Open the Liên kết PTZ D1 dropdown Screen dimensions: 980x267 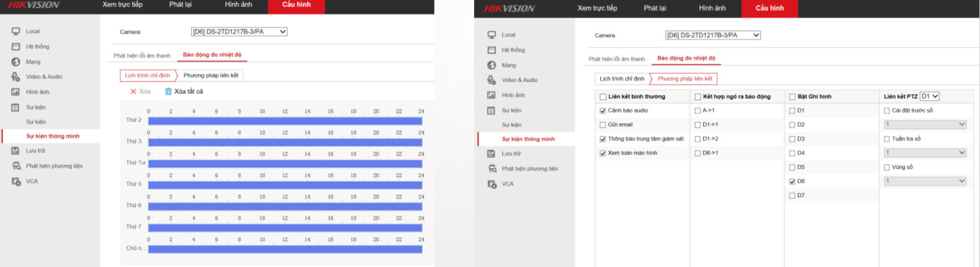point(930,96)
